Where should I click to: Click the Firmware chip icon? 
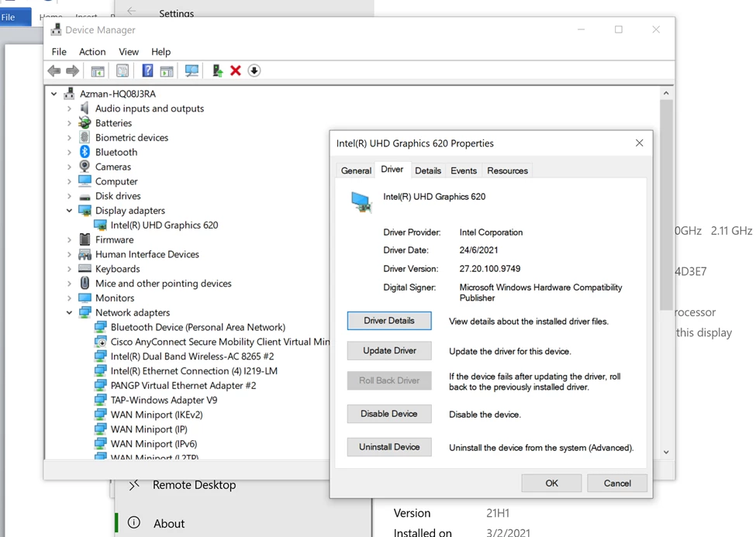tap(85, 239)
